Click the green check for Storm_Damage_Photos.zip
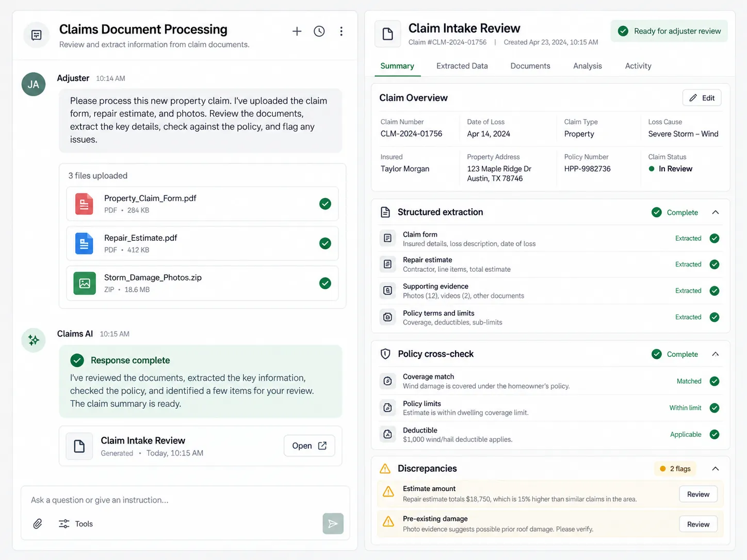The height and width of the screenshot is (560, 747). [x=325, y=283]
